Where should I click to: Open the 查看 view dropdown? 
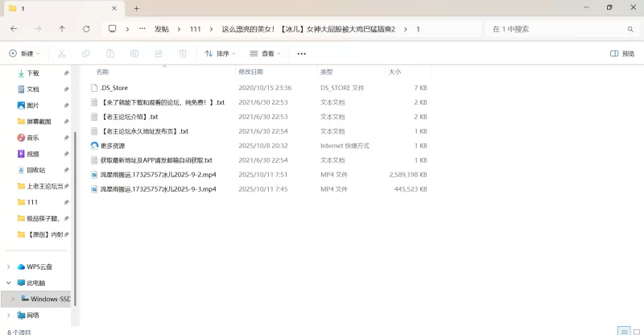point(265,54)
